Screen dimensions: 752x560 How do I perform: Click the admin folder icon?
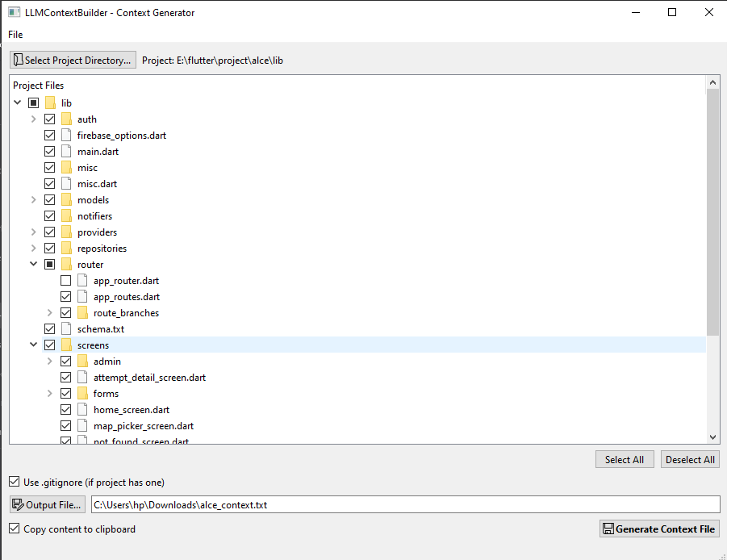(82, 361)
